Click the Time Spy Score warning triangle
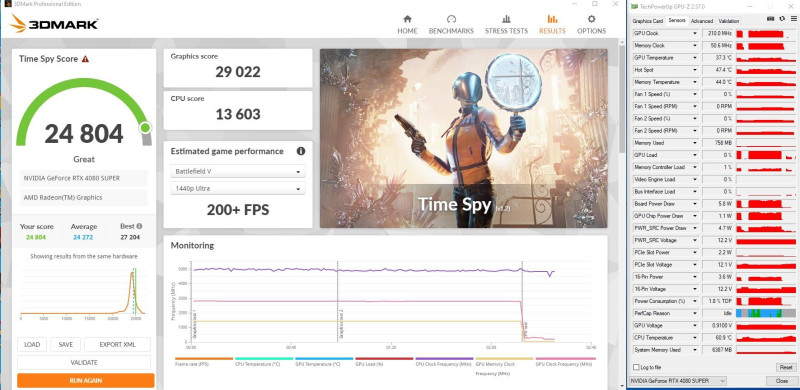Viewport: 800px width, 390px height. click(x=85, y=59)
